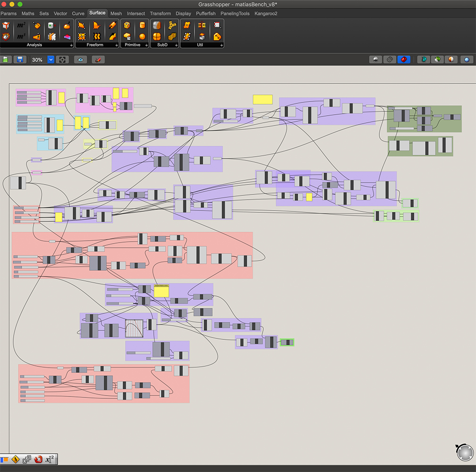
Task: Toggle the green selected-only preview button
Action: tap(437, 60)
